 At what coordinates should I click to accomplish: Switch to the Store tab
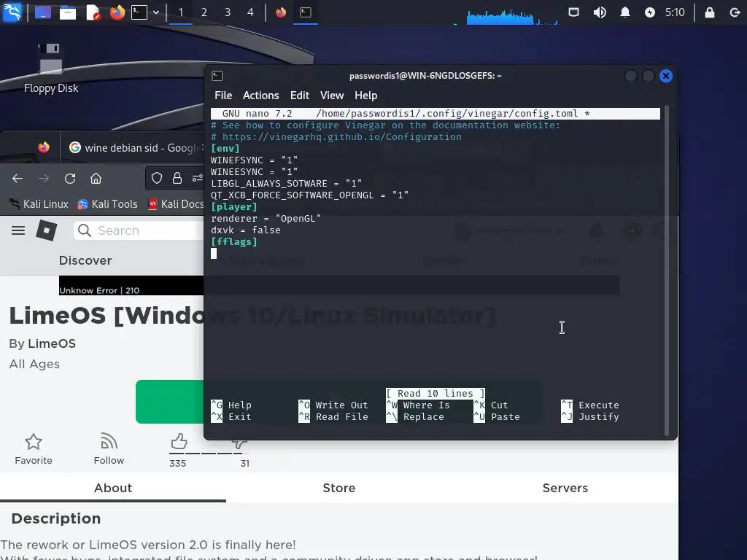(x=338, y=488)
